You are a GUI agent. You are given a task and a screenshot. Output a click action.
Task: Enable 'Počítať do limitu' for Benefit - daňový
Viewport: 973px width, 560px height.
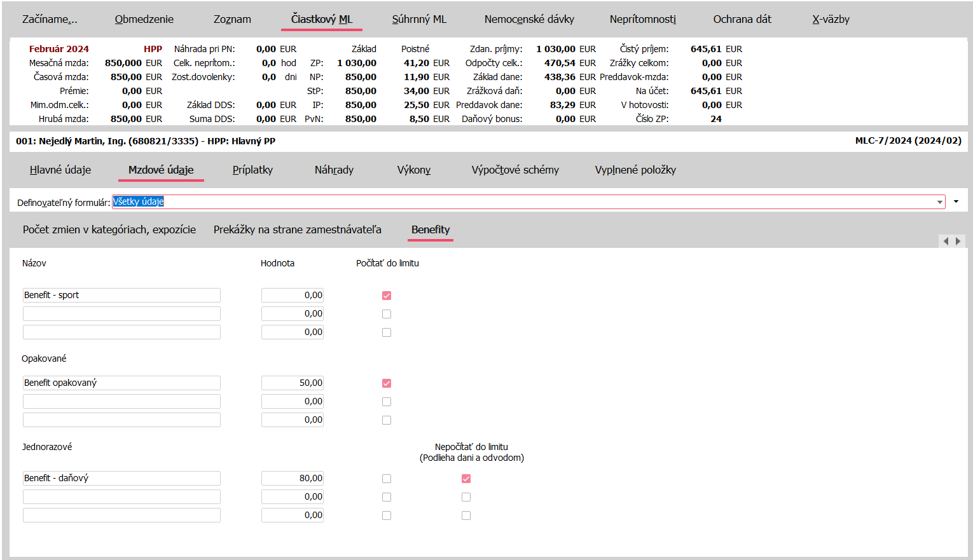click(x=387, y=479)
